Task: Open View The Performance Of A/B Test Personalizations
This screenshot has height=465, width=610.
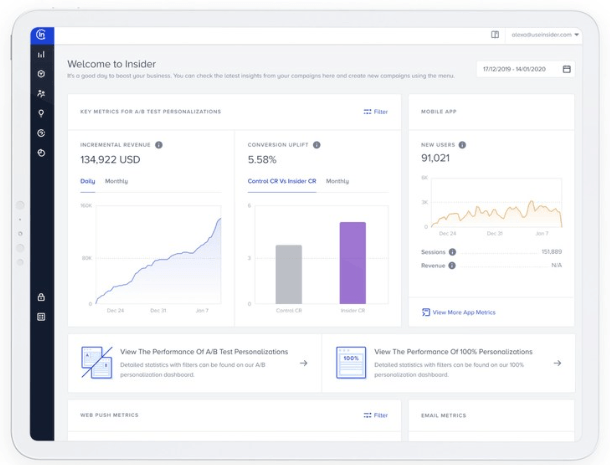Action: tap(204, 352)
